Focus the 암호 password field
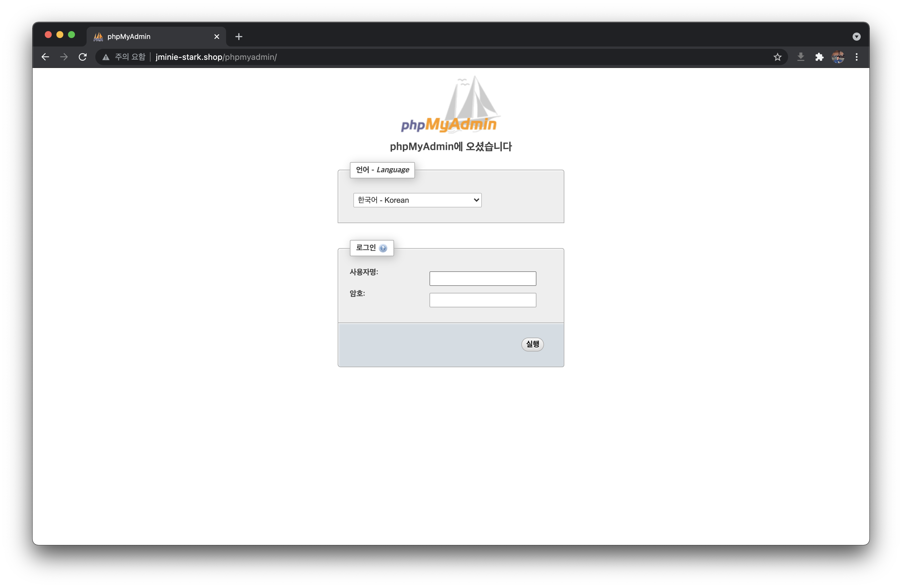The image size is (902, 588). pyautogui.click(x=482, y=300)
